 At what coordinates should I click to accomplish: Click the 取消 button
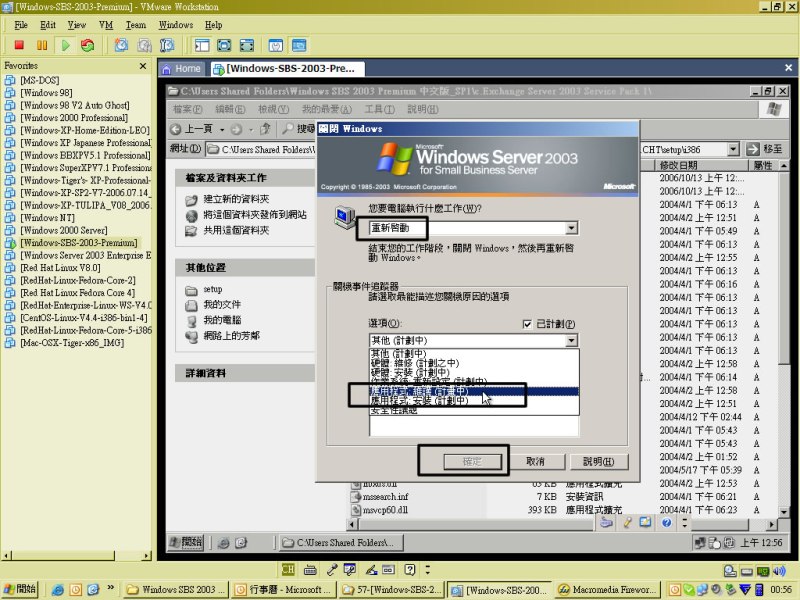536,462
